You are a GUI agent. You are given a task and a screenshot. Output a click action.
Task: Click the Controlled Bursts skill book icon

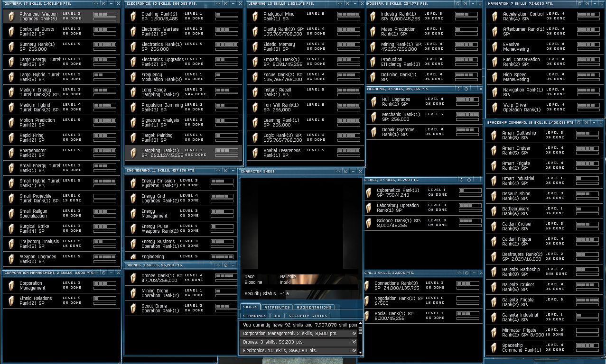click(x=12, y=32)
